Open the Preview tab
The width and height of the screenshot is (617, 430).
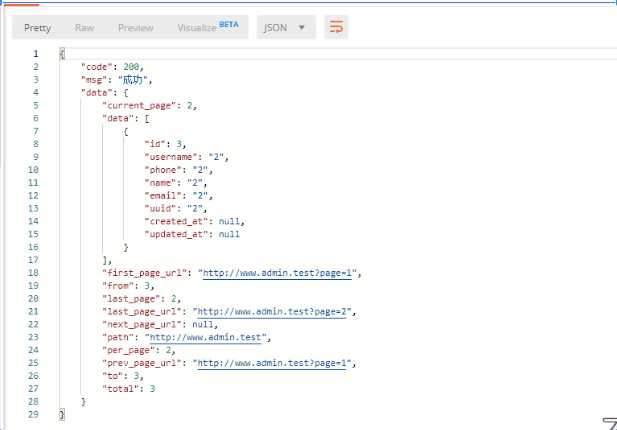pos(136,28)
